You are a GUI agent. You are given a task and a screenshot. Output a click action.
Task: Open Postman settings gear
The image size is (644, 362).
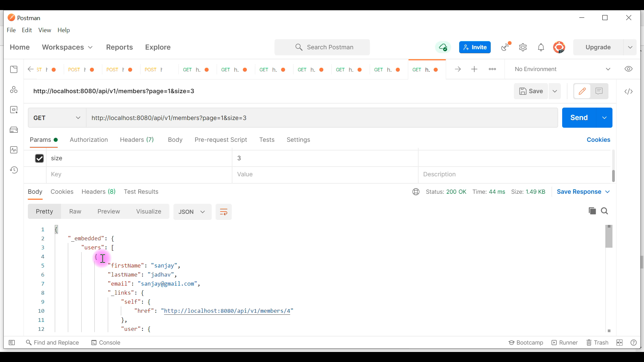pos(523,47)
